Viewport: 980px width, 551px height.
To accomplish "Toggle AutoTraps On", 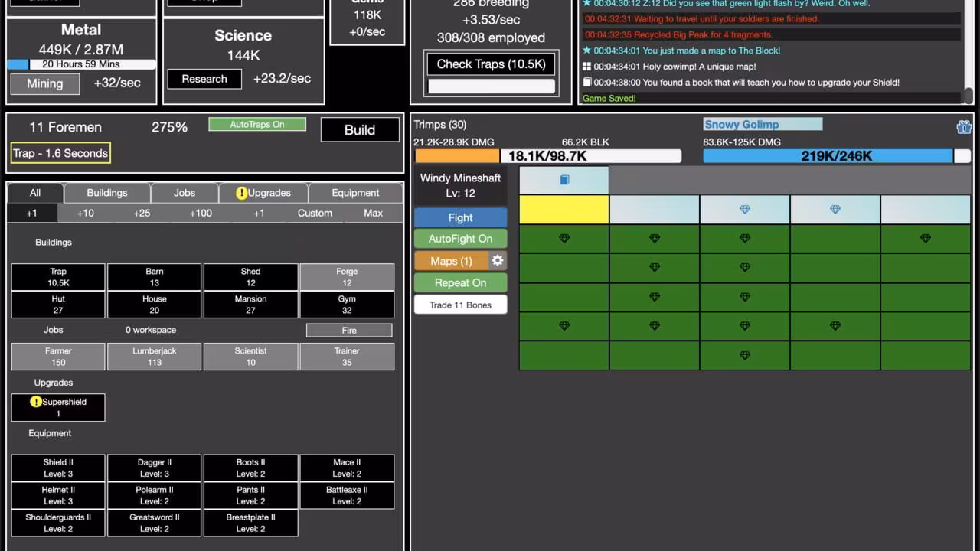I will [257, 124].
